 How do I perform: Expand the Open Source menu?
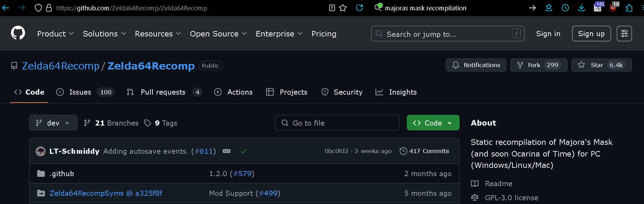tap(218, 34)
